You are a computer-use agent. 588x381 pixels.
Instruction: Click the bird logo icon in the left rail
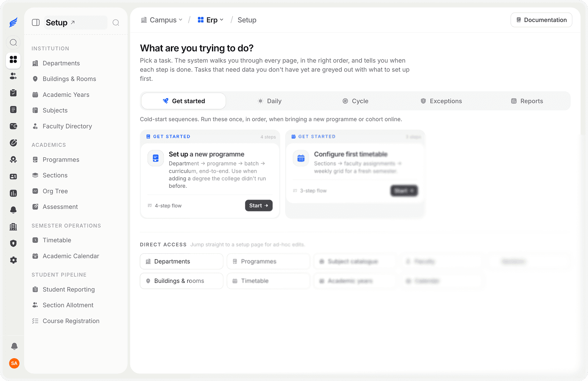tap(14, 22)
